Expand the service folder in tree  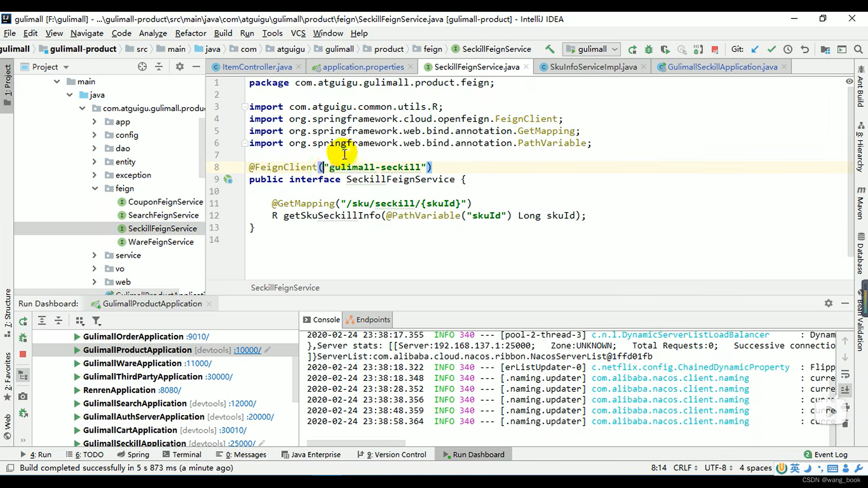(x=94, y=255)
